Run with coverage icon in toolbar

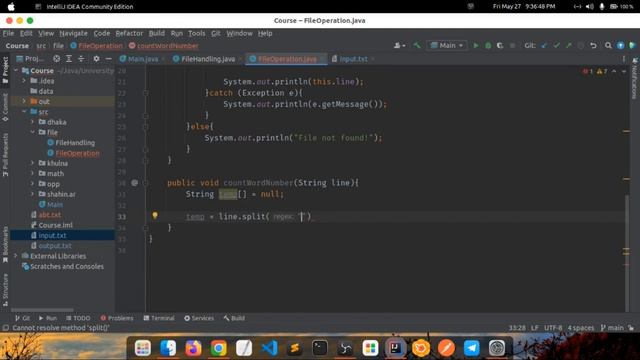click(500, 45)
